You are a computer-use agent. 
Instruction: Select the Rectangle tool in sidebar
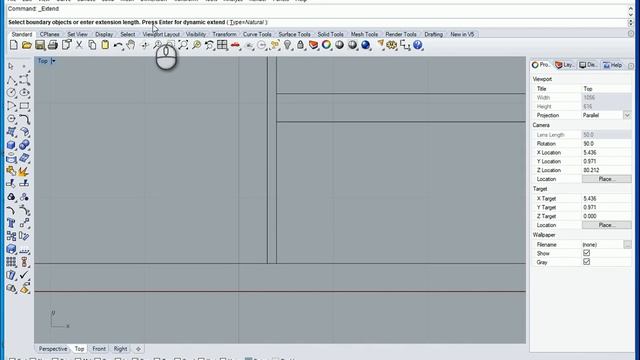pyautogui.click(x=24, y=106)
